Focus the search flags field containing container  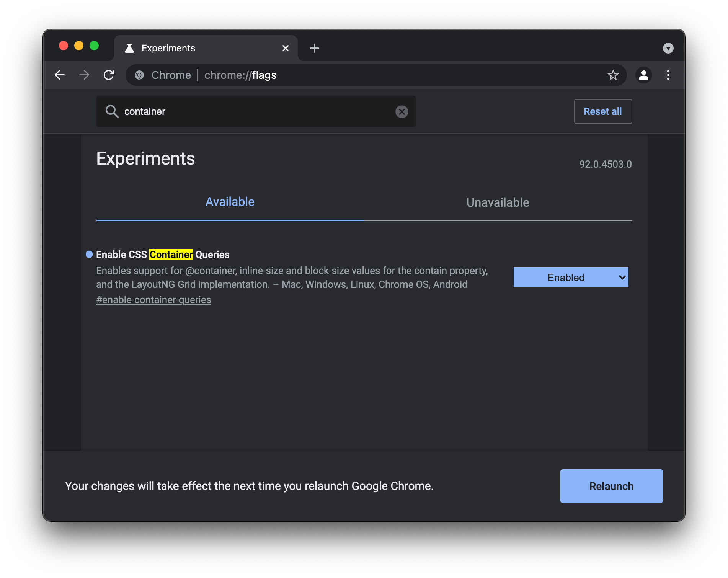tap(256, 111)
